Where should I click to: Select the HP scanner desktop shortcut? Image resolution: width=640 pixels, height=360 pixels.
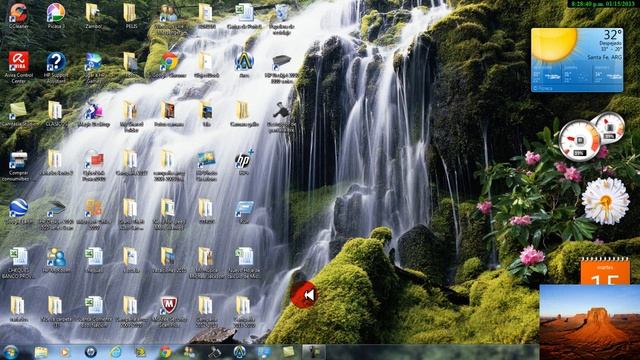point(56,214)
